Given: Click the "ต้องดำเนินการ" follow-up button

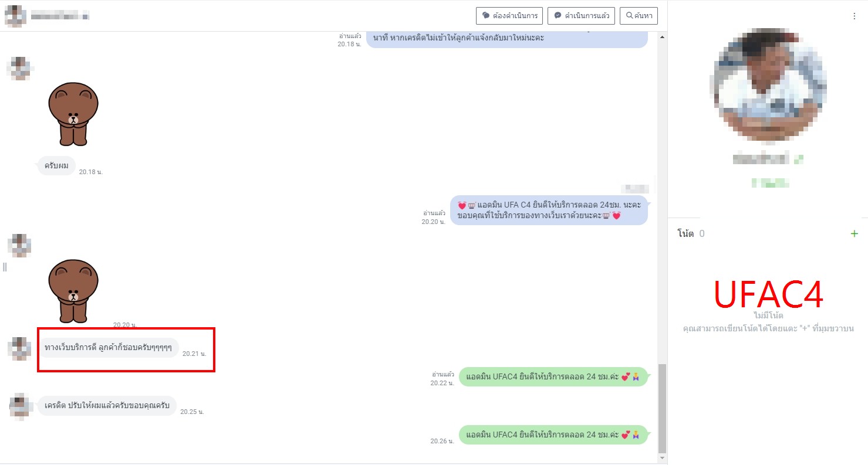Looking at the screenshot, I should point(509,16).
